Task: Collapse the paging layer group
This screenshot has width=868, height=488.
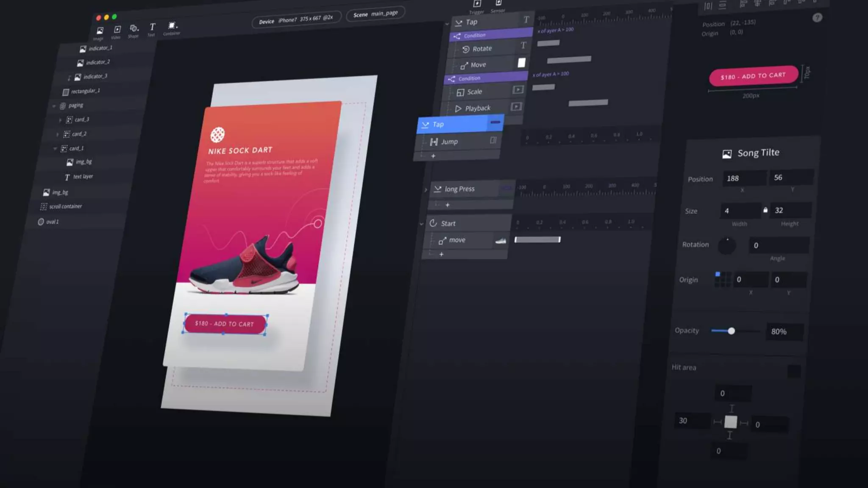Action: [54, 106]
